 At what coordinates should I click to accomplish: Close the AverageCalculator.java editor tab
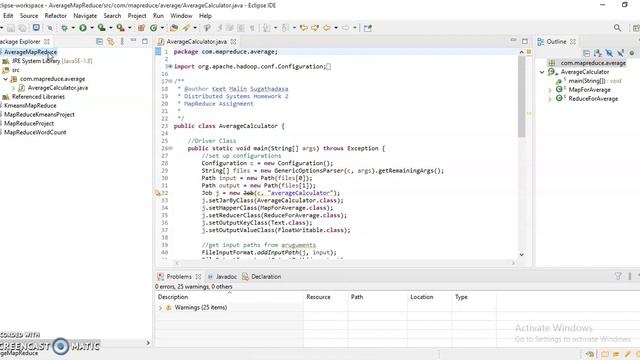click(233, 41)
